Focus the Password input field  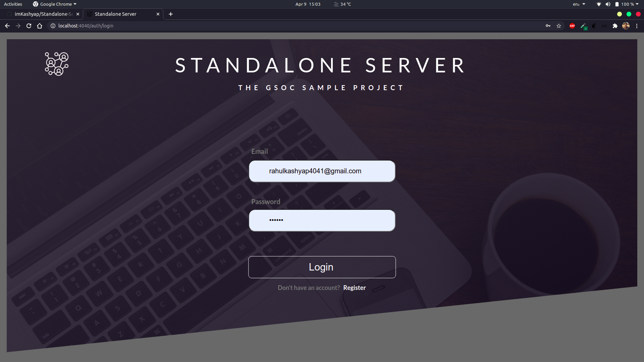coord(322,220)
